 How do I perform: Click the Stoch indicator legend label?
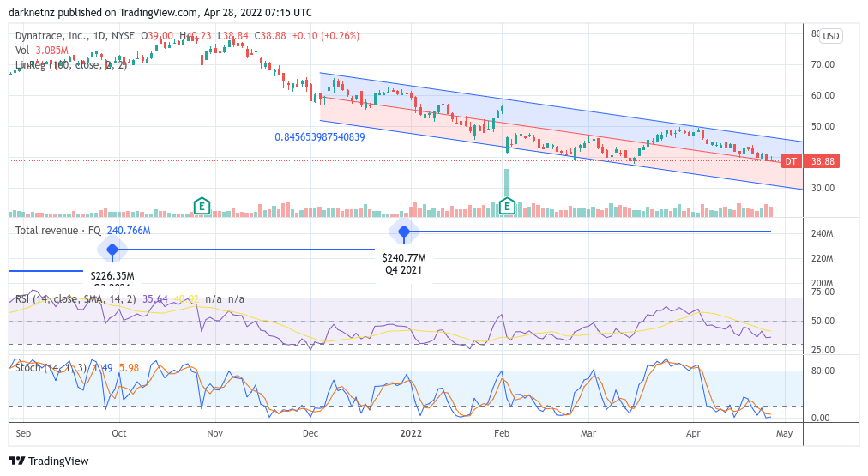77,368
